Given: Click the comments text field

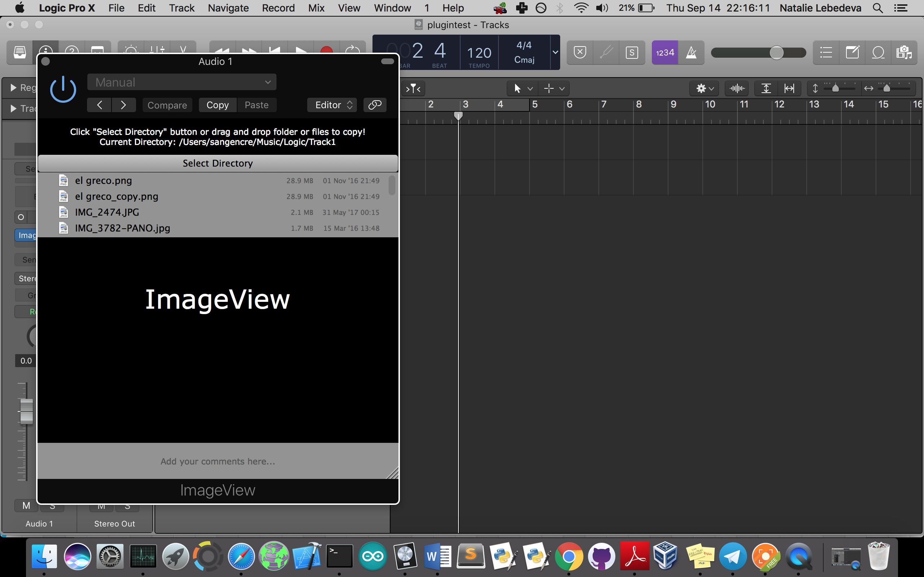Looking at the screenshot, I should [218, 461].
